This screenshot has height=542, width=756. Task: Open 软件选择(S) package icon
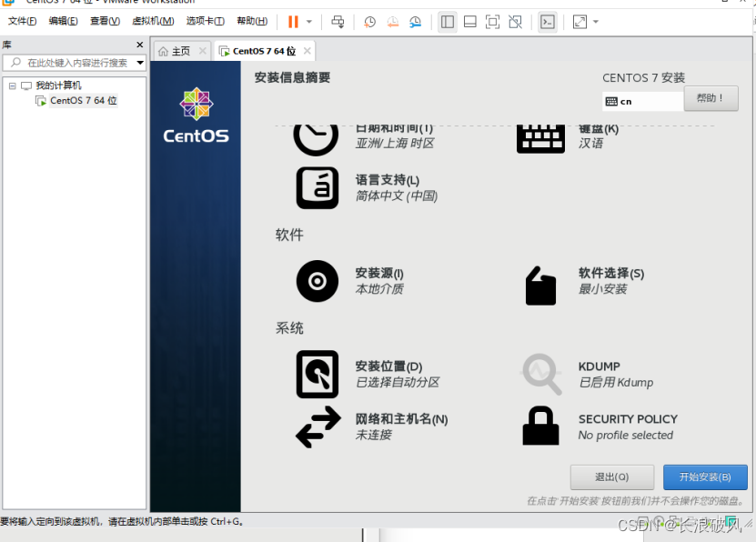click(540, 286)
